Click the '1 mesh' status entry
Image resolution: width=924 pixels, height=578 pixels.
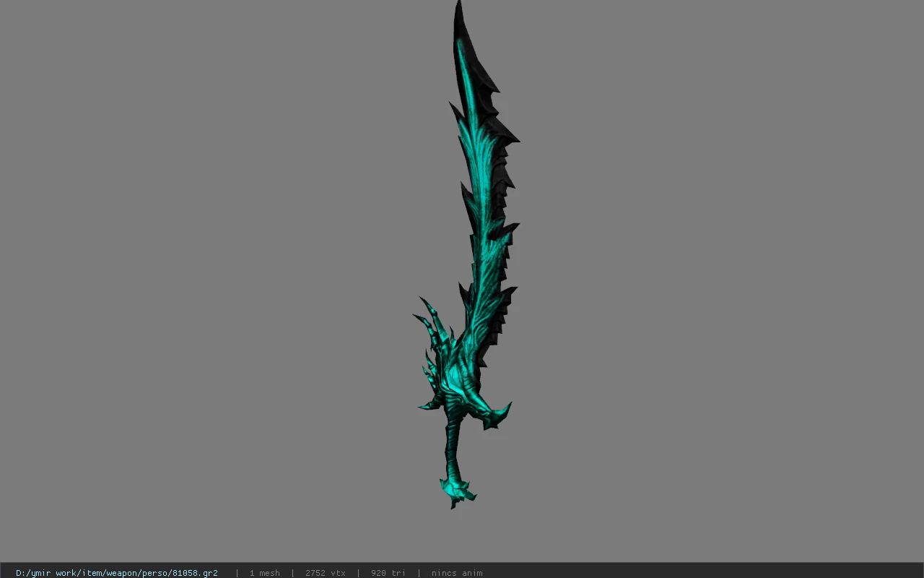tap(264, 573)
